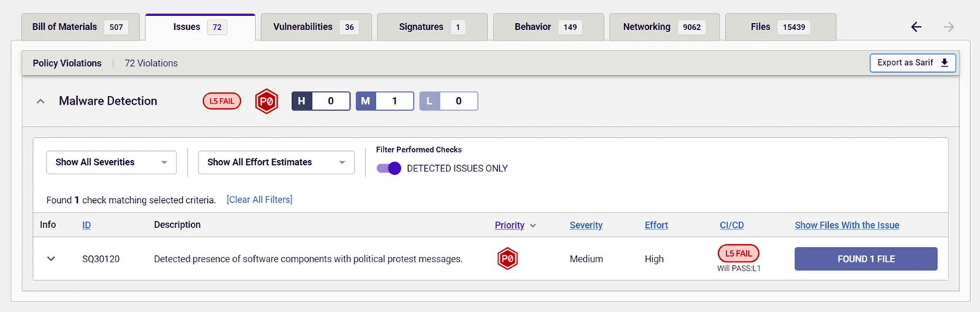Image resolution: width=980 pixels, height=312 pixels.
Task: Toggle Detected Issues Only switch
Action: (x=388, y=169)
